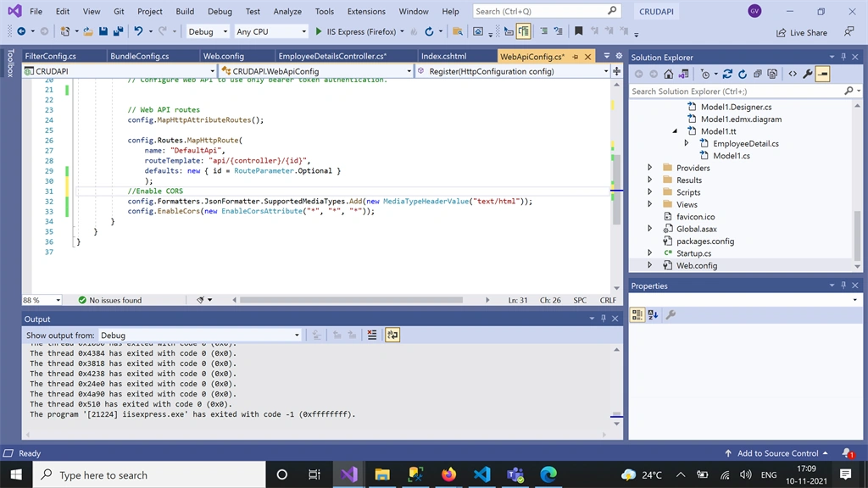Toggle Categorized view in Properties panel
This screenshot has height=488, width=868.
[x=637, y=315]
